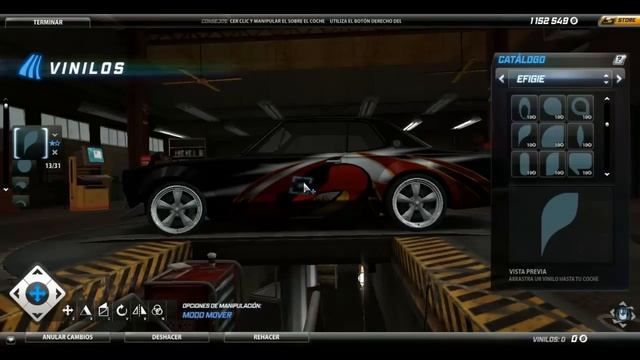Select the vinyl color tool icon

coord(157,311)
